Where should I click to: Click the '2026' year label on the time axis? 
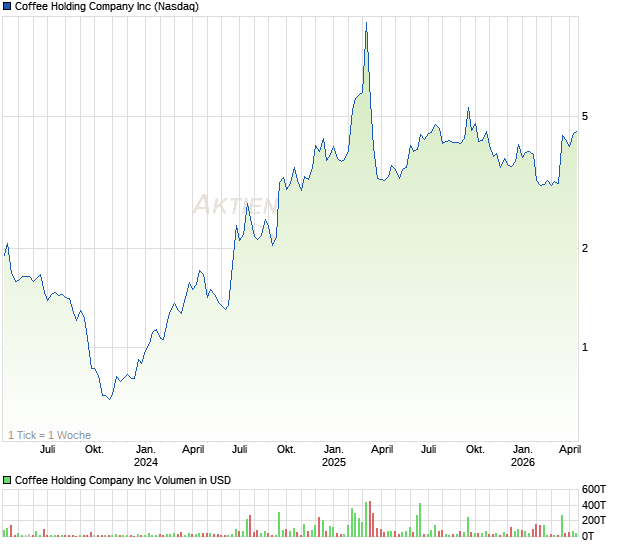[523, 462]
